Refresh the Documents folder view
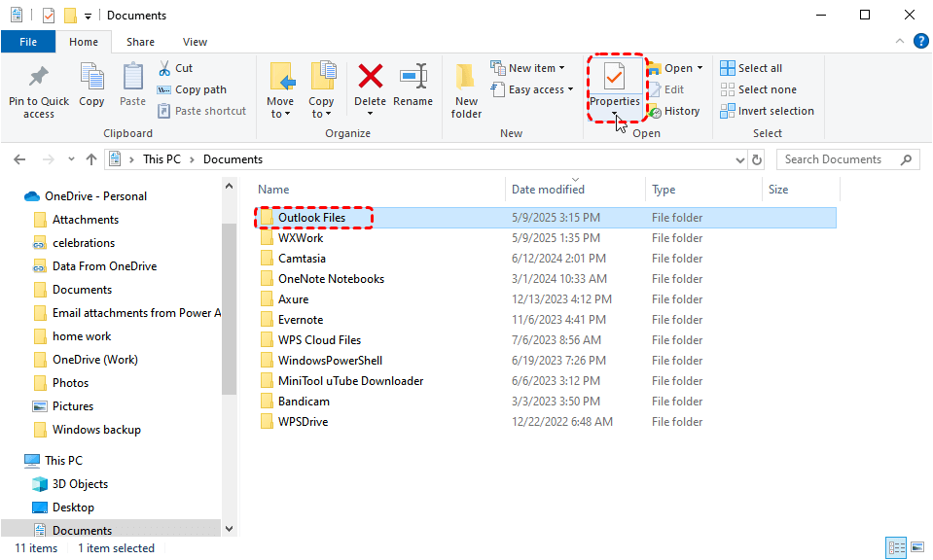 click(x=757, y=159)
